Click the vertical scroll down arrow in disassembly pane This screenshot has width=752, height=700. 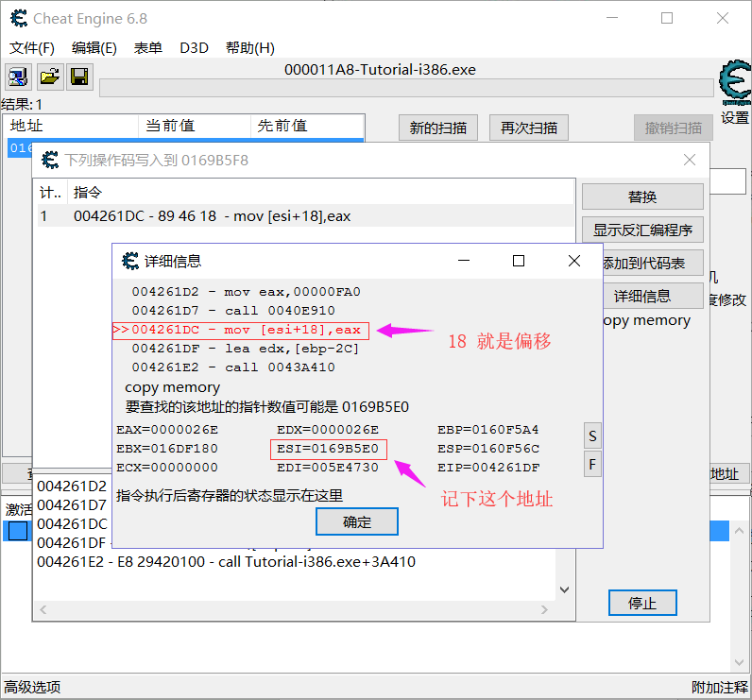tap(565, 589)
